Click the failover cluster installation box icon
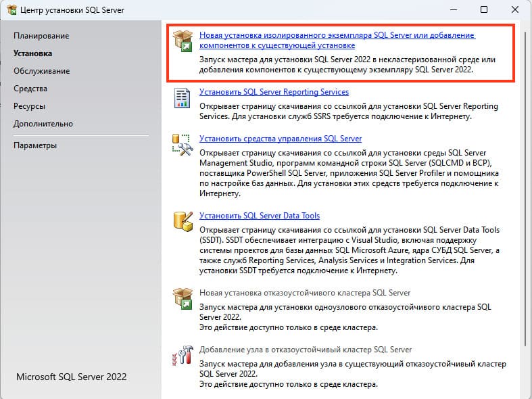This screenshot has height=399, width=532. tap(183, 298)
